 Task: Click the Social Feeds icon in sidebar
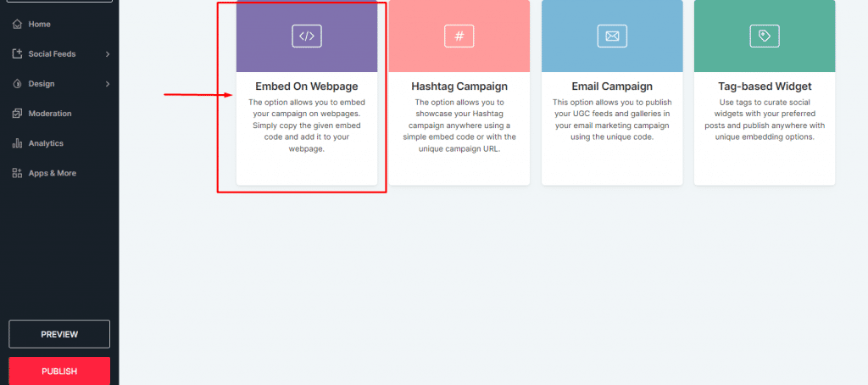(17, 54)
